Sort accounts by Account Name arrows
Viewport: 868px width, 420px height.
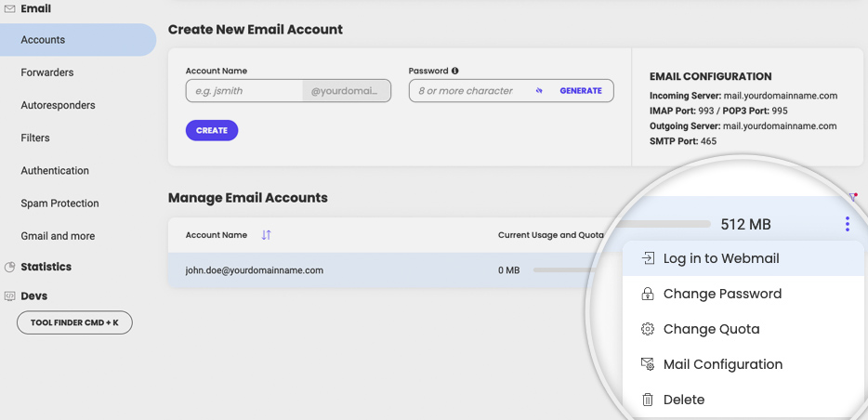(267, 235)
